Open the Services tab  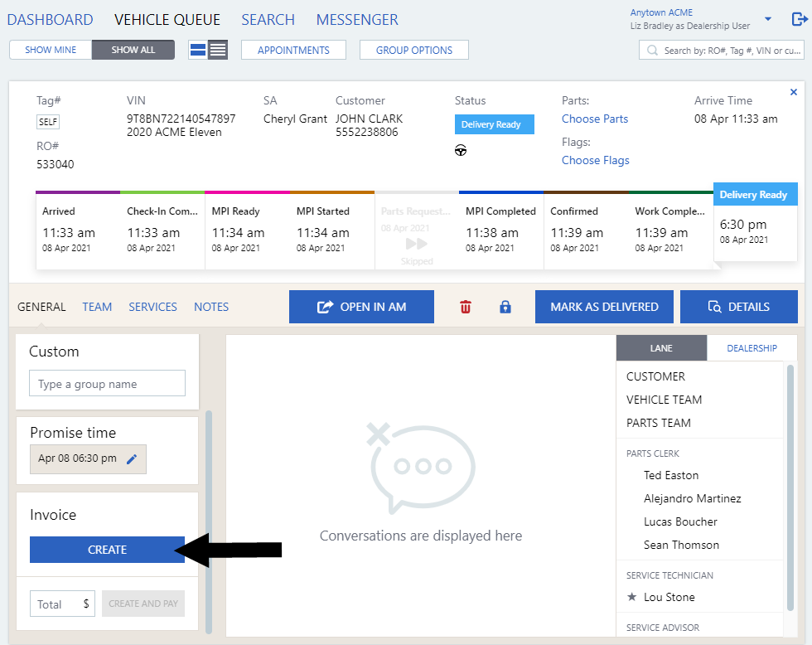[x=152, y=307]
